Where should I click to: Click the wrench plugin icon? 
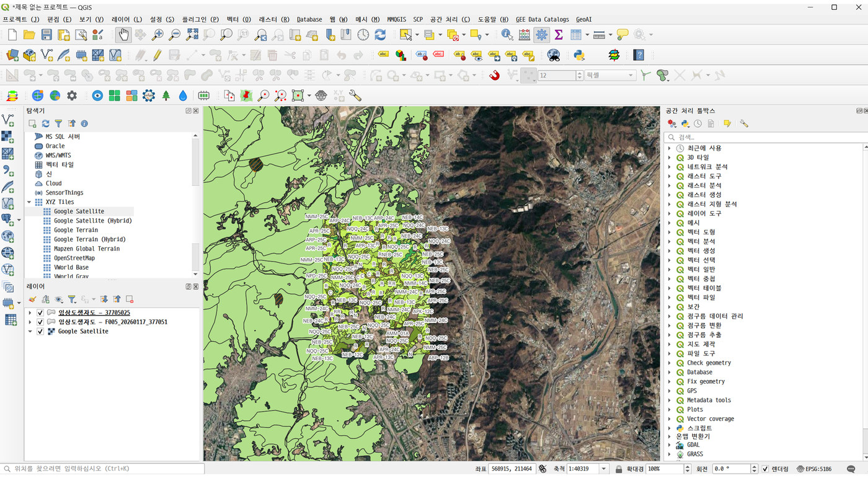coord(355,95)
